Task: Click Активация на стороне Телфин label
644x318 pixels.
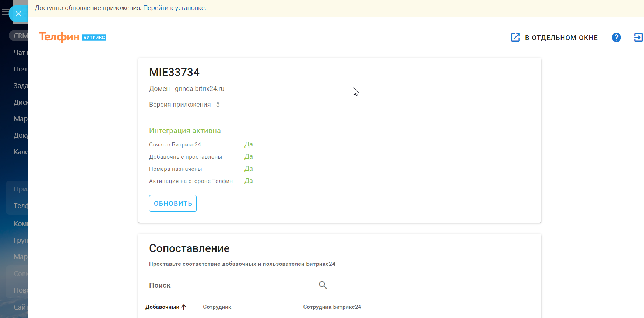Action: 191,181
